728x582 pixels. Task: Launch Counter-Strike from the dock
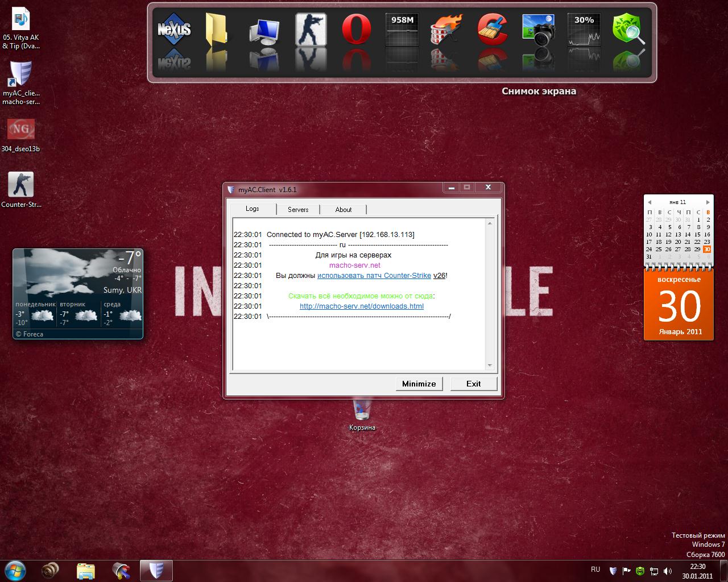[x=311, y=29]
